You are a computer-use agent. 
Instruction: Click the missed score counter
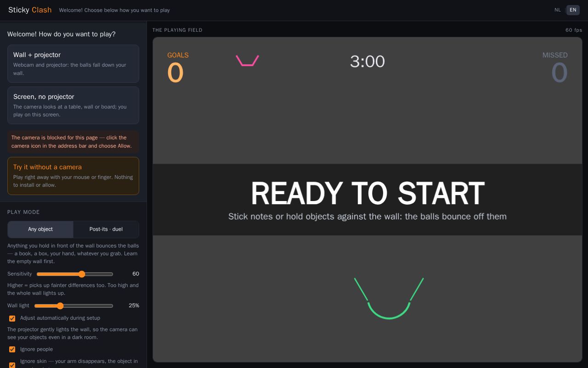tap(559, 73)
